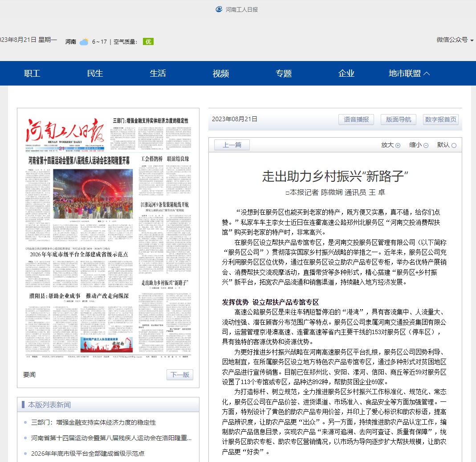Zoom in using the 放大 plus icon

pos(397,145)
